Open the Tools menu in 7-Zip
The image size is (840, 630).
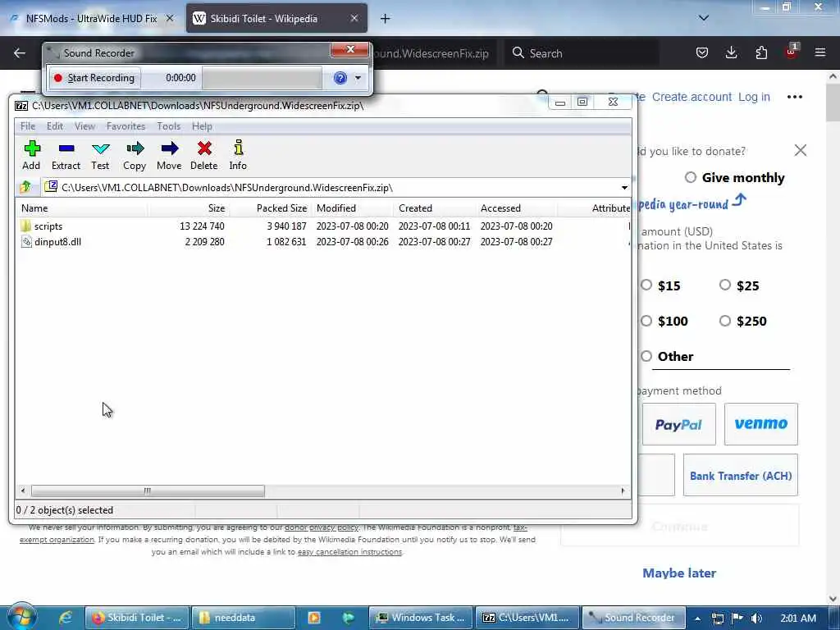coord(168,126)
